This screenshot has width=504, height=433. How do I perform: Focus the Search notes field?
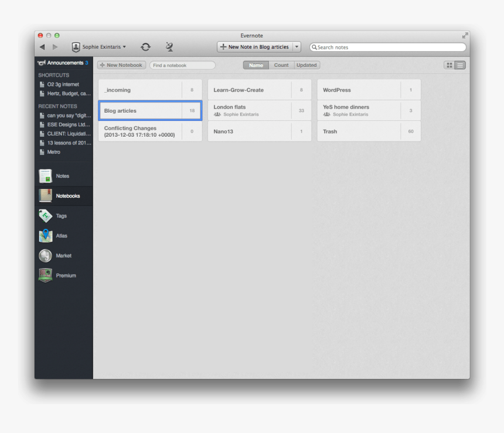[x=387, y=48]
